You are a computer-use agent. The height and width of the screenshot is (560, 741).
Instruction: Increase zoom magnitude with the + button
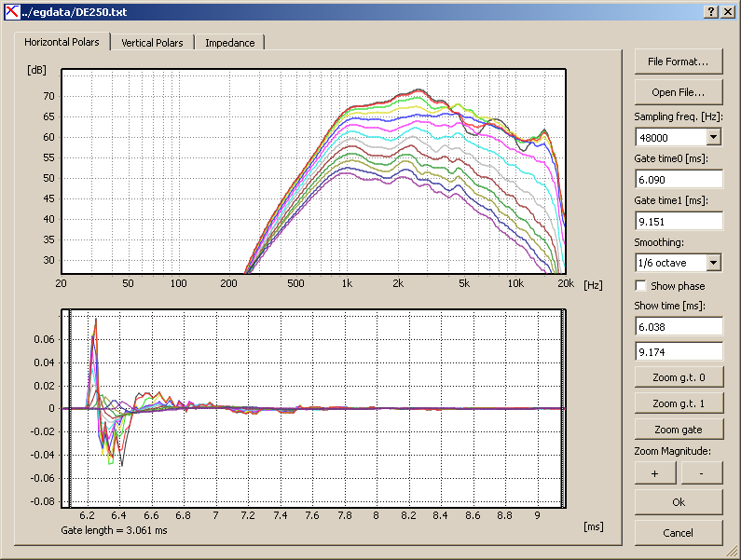(655, 473)
